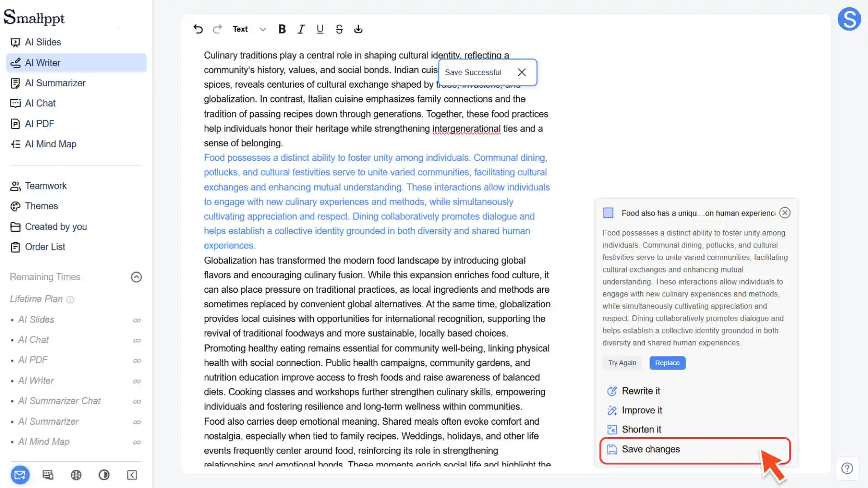868x488 pixels.
Task: Open AI Slides from sidebar
Action: tap(76, 42)
